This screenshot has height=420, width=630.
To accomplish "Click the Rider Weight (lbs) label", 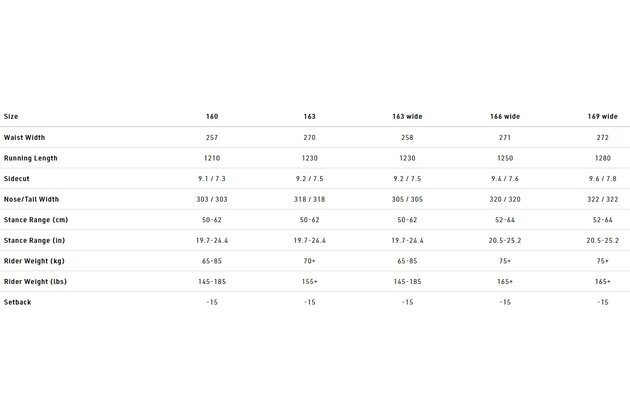I will pos(35,282).
